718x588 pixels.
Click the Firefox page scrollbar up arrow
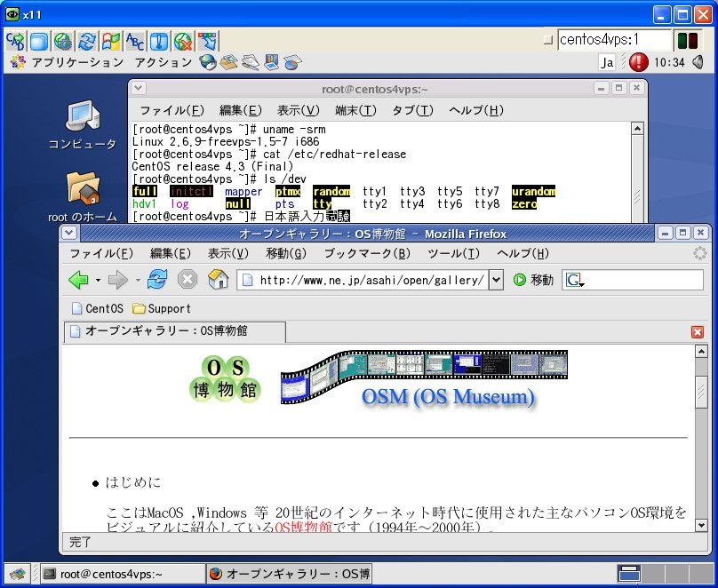701,352
